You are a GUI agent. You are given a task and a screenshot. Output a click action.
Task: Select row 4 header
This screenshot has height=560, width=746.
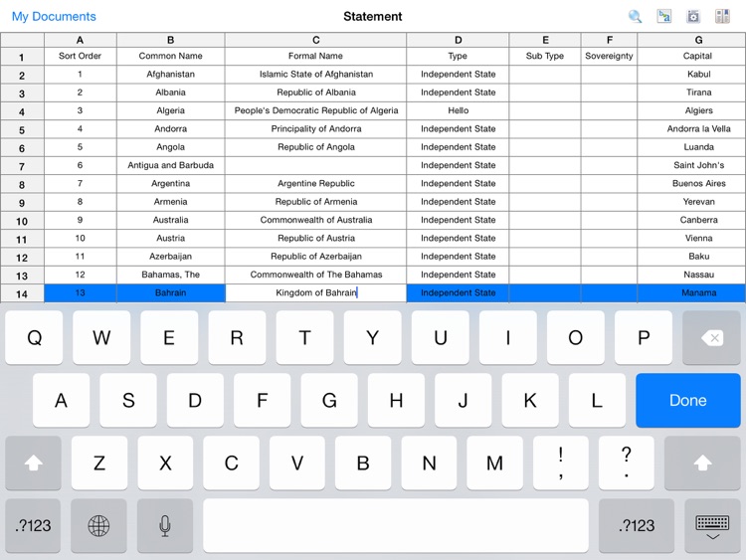coord(22,111)
